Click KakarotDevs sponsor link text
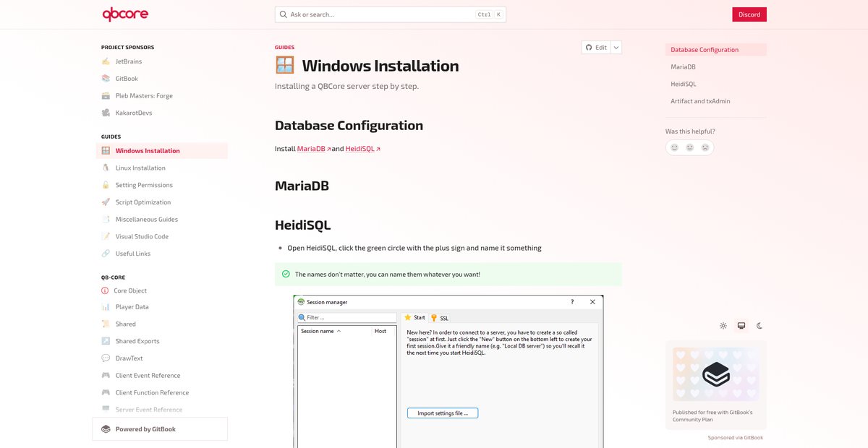This screenshot has height=448, width=868. [134, 113]
